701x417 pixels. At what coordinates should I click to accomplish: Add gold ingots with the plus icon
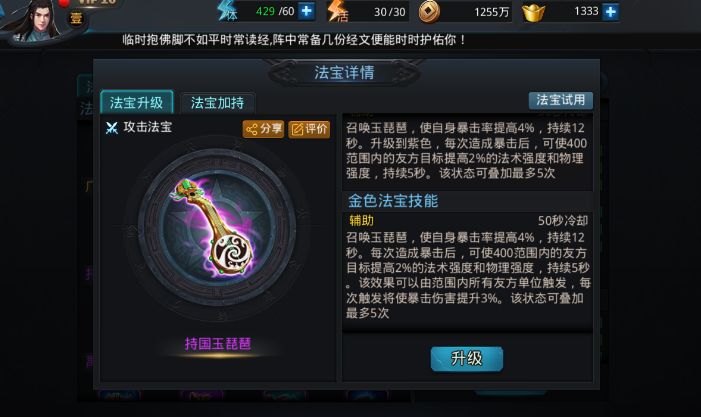coord(610,12)
